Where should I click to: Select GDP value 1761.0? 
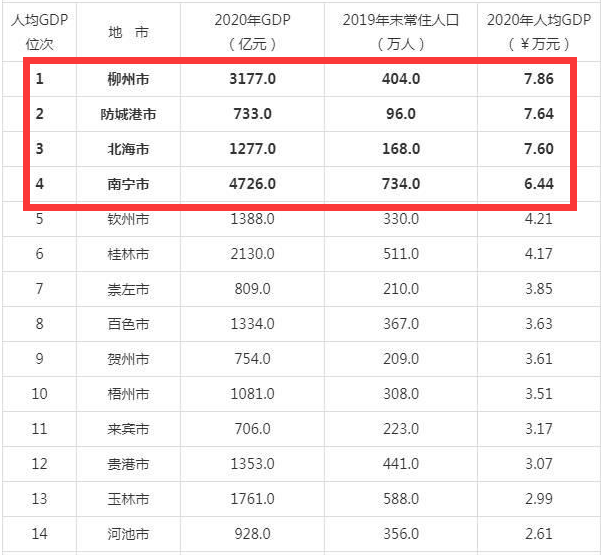[x=252, y=499]
